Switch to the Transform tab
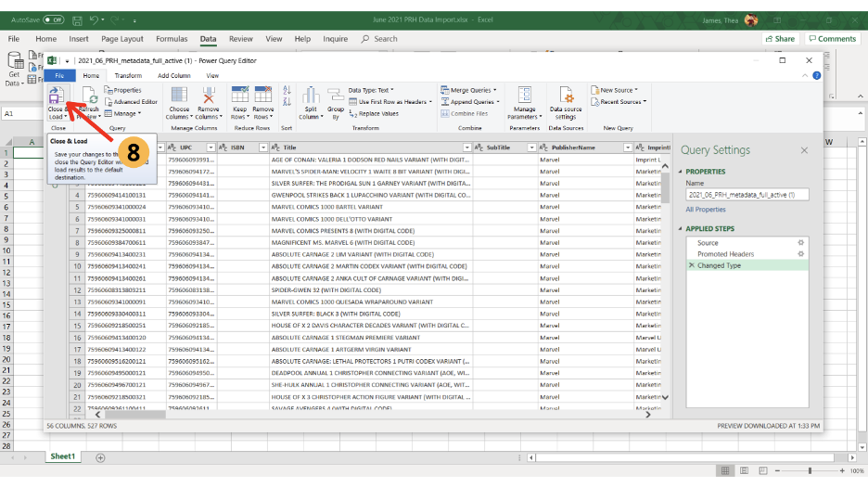Image resolution: width=868 pixels, height=488 pixels. tap(128, 75)
